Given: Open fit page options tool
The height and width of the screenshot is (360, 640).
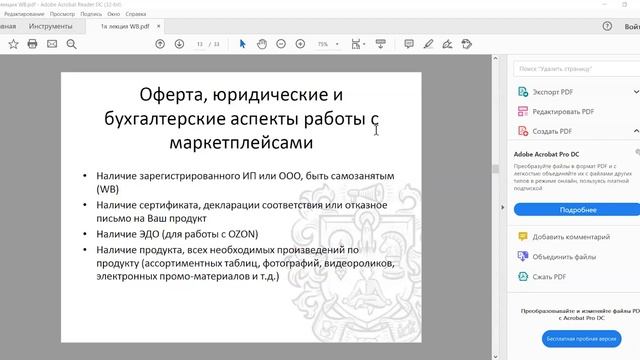Looking at the screenshot, I should pos(356,44).
